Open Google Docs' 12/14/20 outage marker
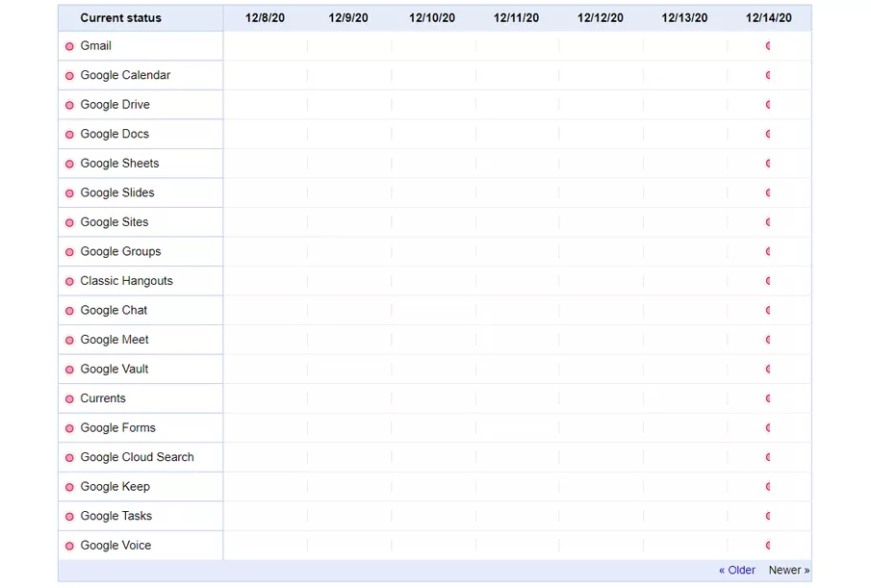 768,135
